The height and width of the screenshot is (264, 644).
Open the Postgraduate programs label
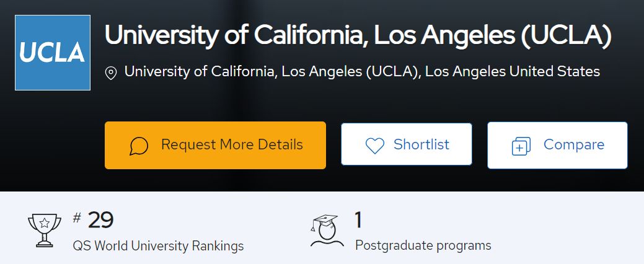(x=423, y=245)
